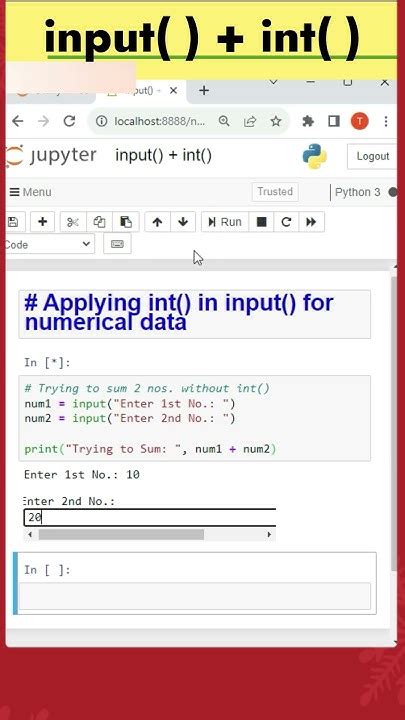Image resolution: width=405 pixels, height=720 pixels.
Task: Open the hamburger Menu
Action: pyautogui.click(x=30, y=192)
